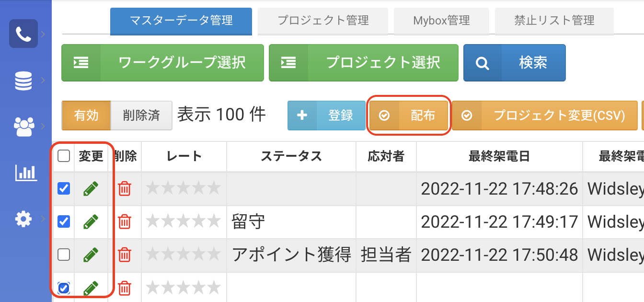The width and height of the screenshot is (644, 302).
Task: Switch to 禁止リスト管理 tab
Action: (x=554, y=21)
